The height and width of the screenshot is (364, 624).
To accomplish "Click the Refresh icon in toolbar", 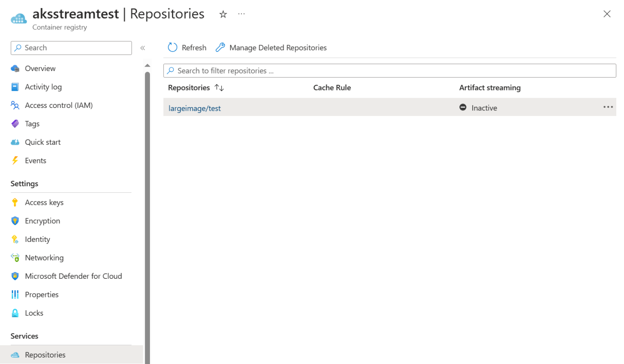I will click(x=173, y=47).
